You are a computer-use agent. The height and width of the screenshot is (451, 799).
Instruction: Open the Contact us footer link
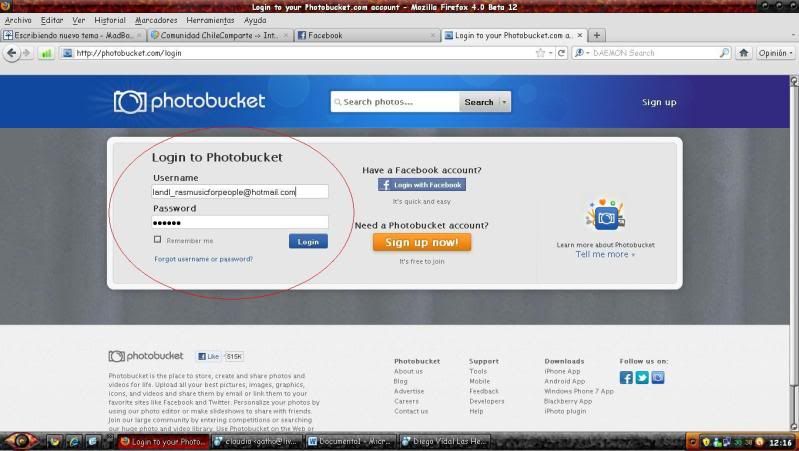(411, 411)
